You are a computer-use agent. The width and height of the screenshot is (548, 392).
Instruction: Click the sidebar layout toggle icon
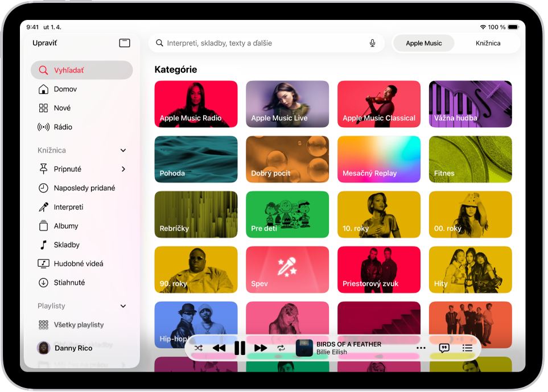coord(125,43)
